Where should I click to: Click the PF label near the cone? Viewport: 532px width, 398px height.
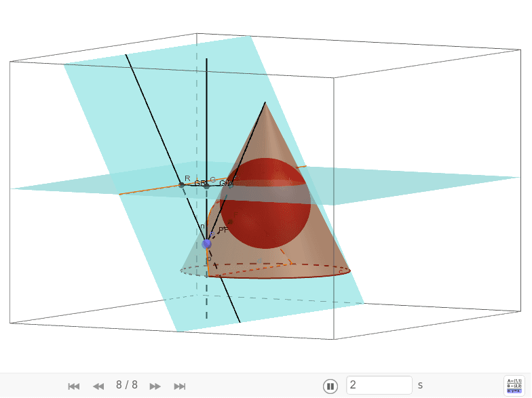(223, 231)
